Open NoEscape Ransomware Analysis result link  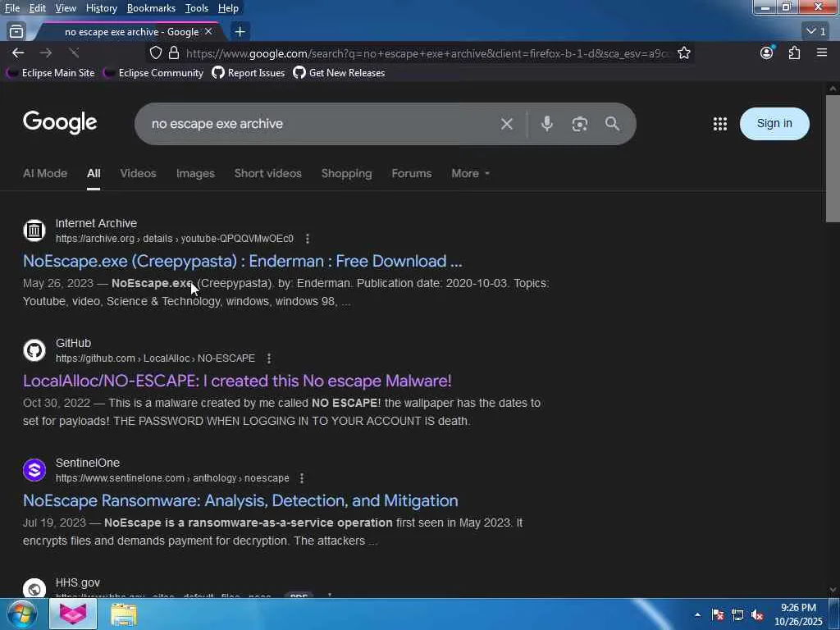240,500
